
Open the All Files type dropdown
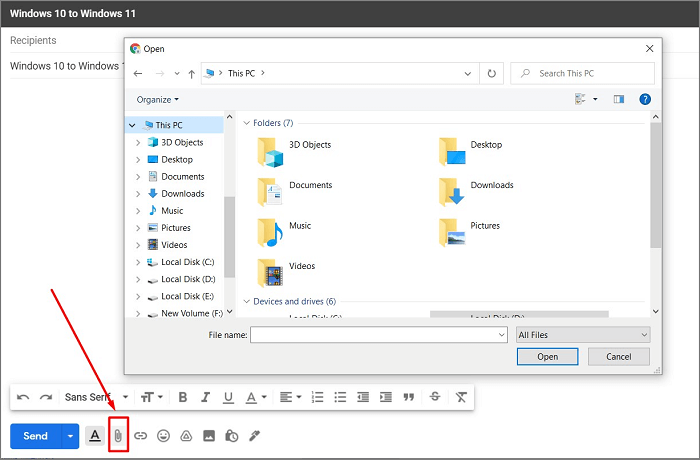tap(583, 335)
